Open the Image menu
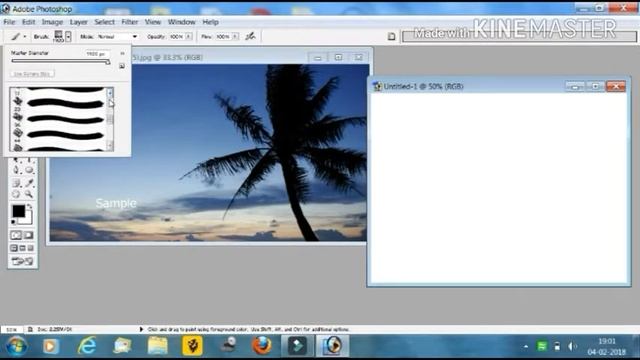The width and height of the screenshot is (640, 360). (x=52, y=22)
